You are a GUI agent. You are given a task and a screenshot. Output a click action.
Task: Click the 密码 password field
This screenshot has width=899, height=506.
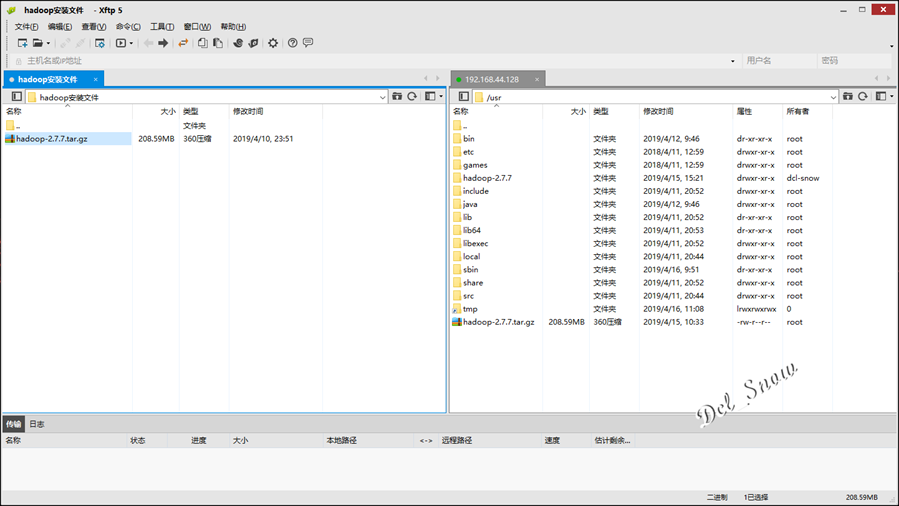point(854,61)
